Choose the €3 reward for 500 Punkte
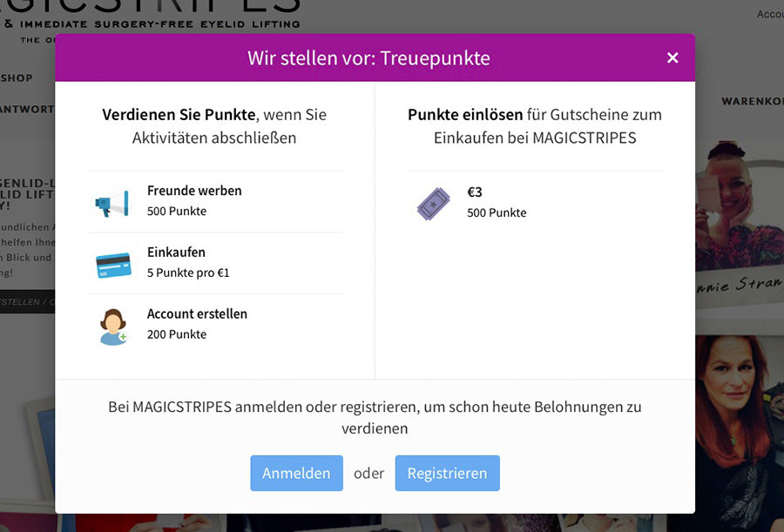This screenshot has height=532, width=784. click(x=497, y=202)
